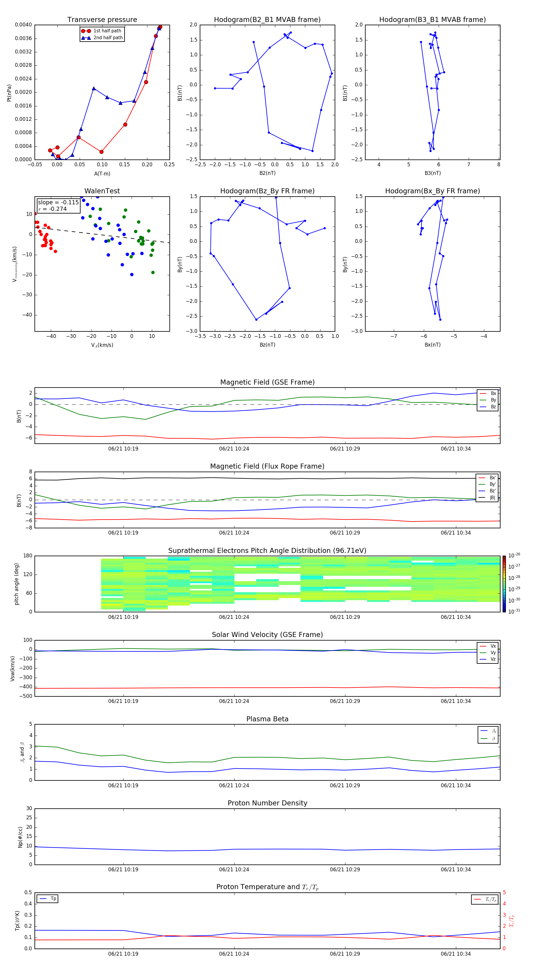Click the 'Proton Temperature and Te/Tp' title
Viewport: 535px width, 980px height.
pyautogui.click(x=267, y=887)
